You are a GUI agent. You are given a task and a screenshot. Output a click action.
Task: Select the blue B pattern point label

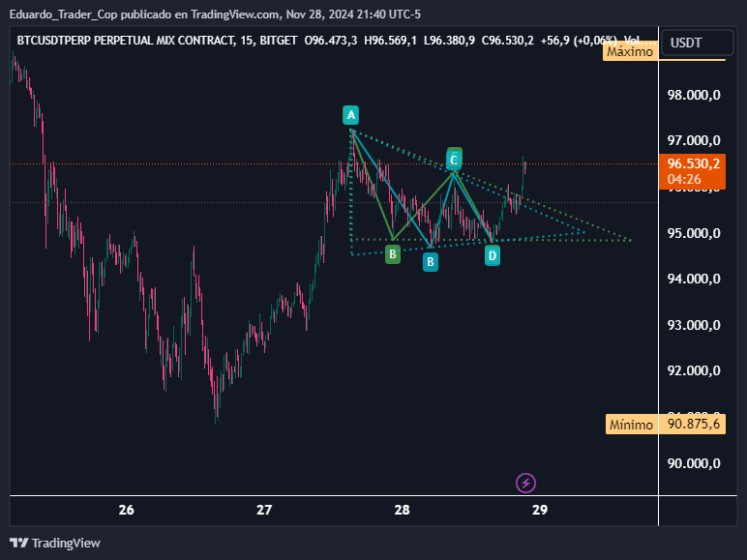point(431,261)
